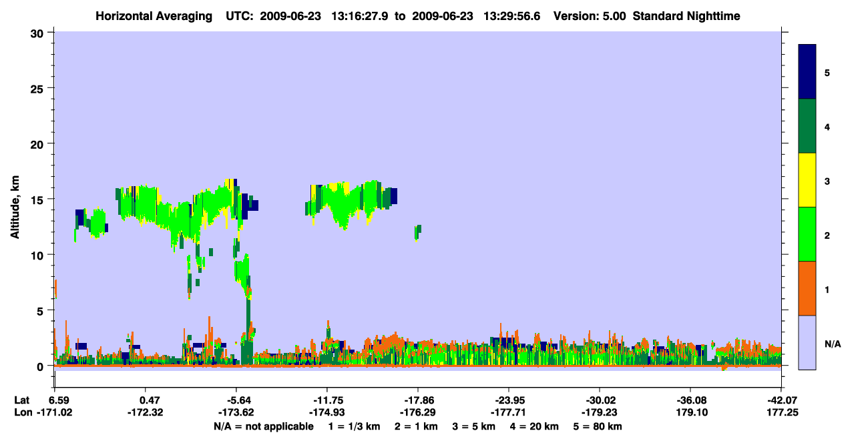Click latitude value -36.08
Viewport: 868px width, 445px height.
(690, 400)
